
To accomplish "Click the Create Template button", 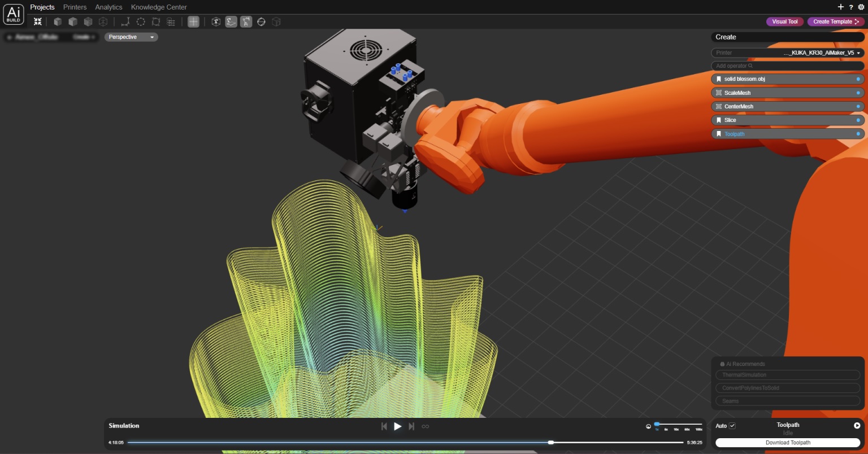I will point(836,21).
